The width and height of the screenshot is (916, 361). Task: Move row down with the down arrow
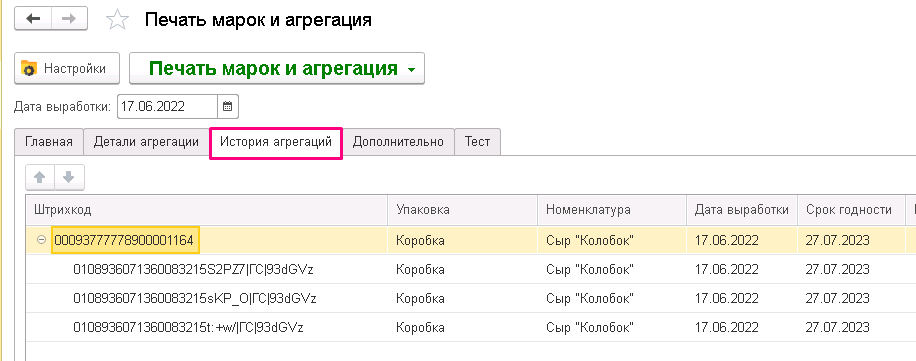[69, 178]
